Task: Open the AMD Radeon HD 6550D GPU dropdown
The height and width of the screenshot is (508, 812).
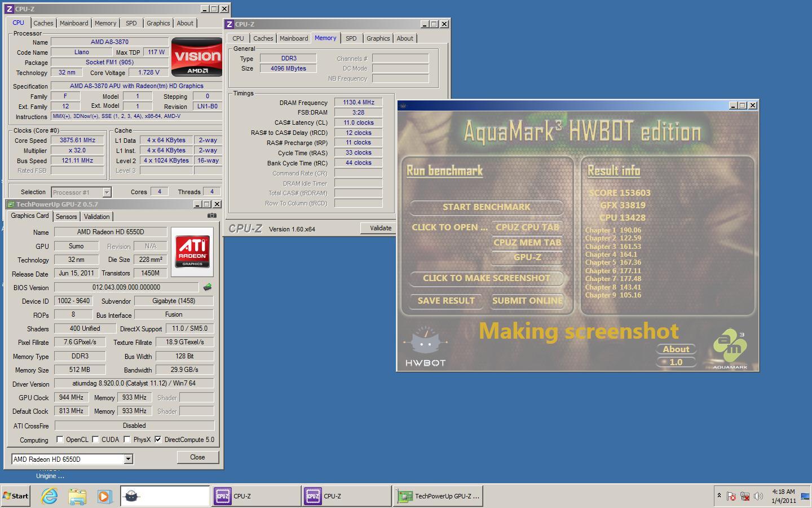Action: point(128,459)
